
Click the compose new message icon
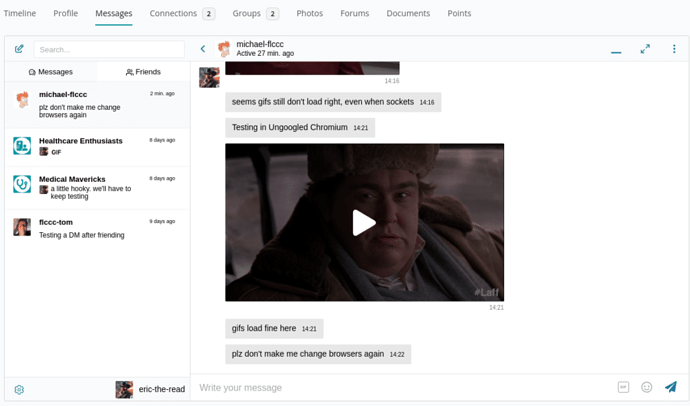tap(19, 49)
